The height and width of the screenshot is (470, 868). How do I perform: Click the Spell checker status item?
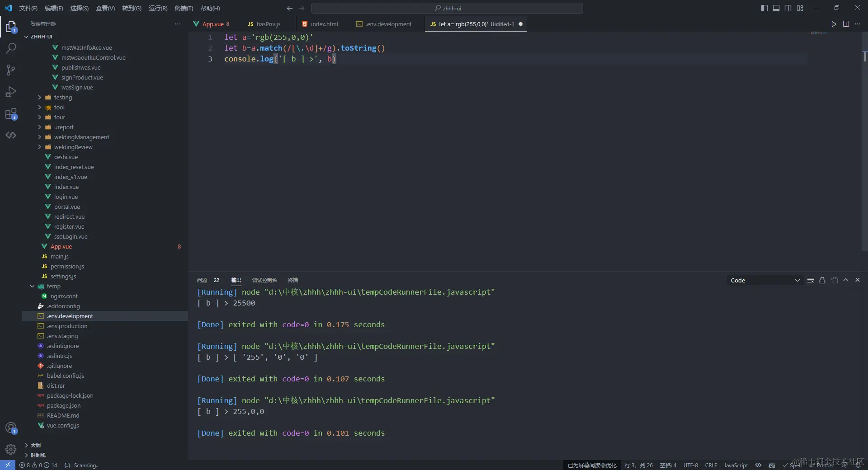pyautogui.click(x=792, y=465)
